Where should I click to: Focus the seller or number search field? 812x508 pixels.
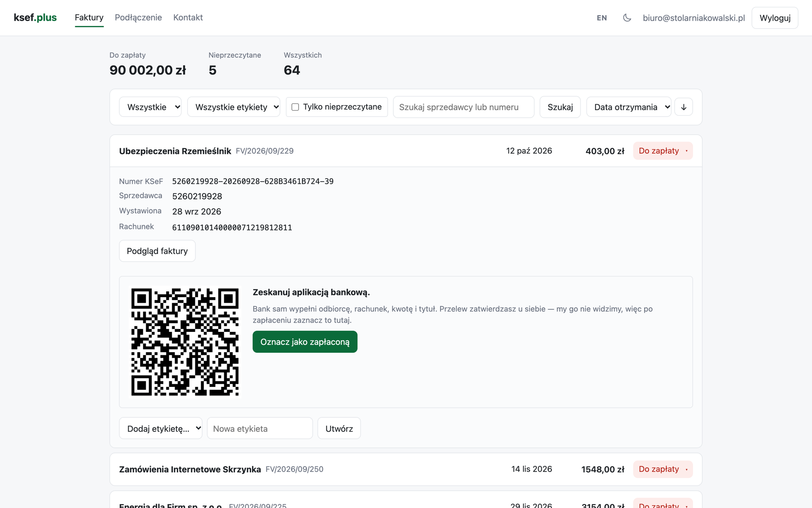pos(464,107)
